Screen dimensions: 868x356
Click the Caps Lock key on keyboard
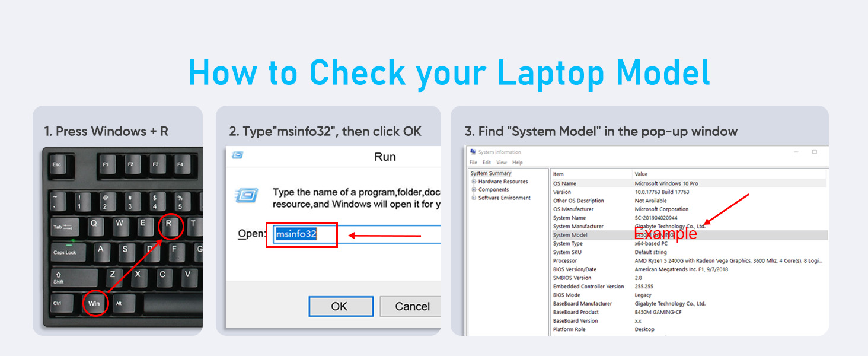point(66,252)
